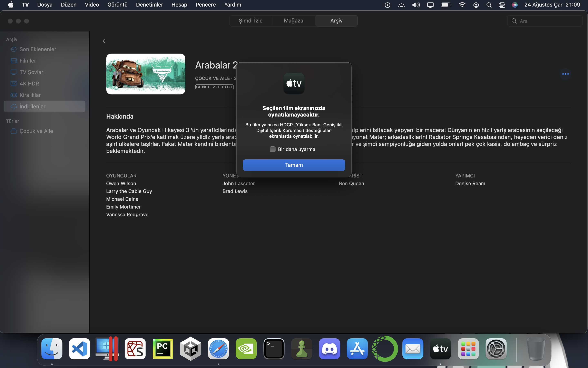Open App Store from the Dock
Viewport: 588px width, 368px height.
pos(357,349)
